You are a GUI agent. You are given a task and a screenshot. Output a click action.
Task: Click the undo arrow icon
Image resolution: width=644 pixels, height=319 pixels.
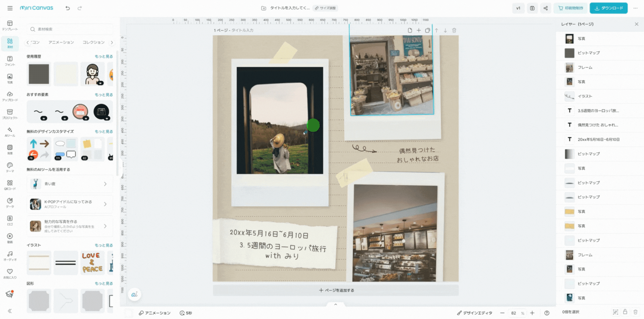click(x=68, y=8)
